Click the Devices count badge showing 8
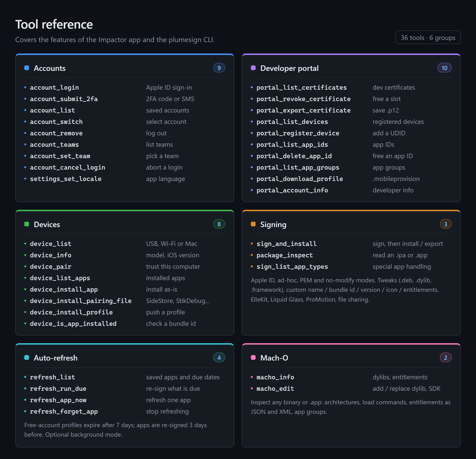The height and width of the screenshot is (459, 476). [x=219, y=224]
